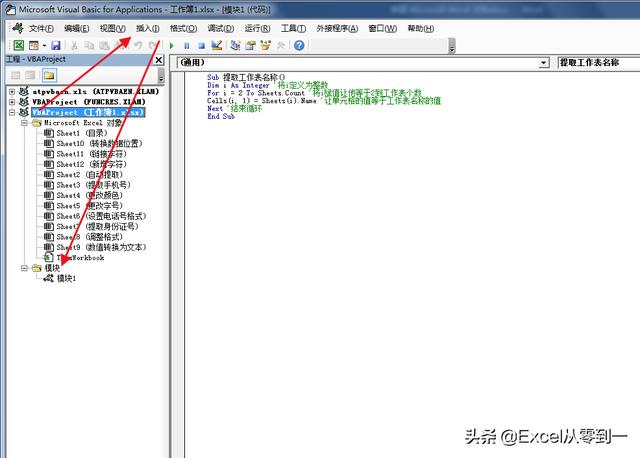Toggle Folders view in project pane
Screen dimensions: 640x458
[49, 75]
